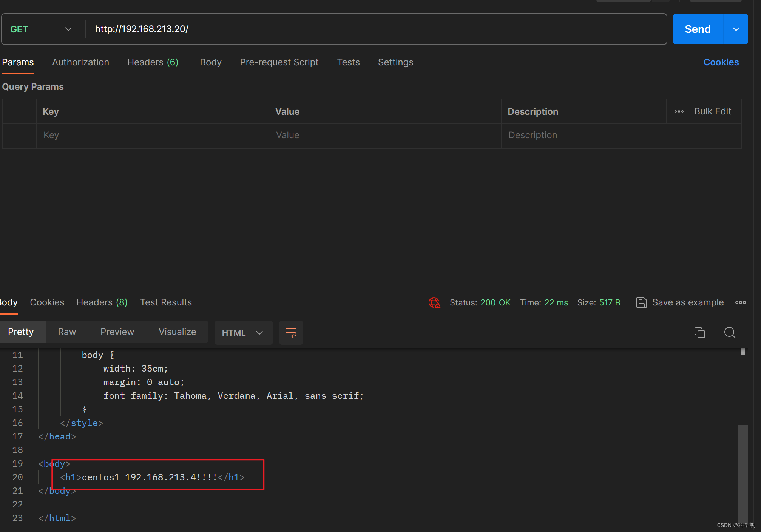761x532 pixels.
Task: Click the Value column header
Action: [287, 112]
